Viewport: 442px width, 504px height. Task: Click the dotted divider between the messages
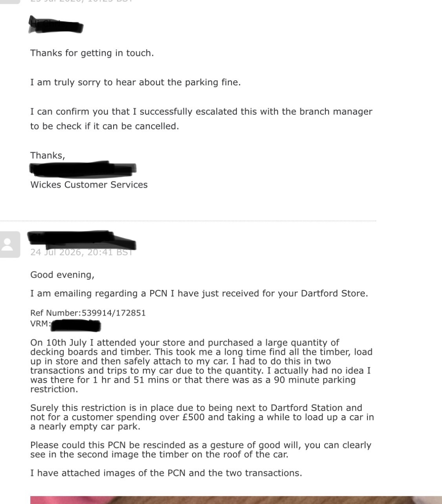click(x=188, y=221)
